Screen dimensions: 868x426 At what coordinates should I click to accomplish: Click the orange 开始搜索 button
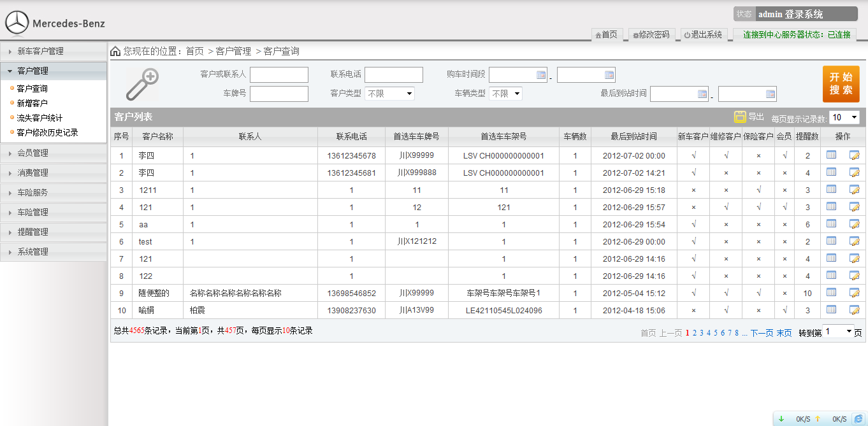click(841, 84)
